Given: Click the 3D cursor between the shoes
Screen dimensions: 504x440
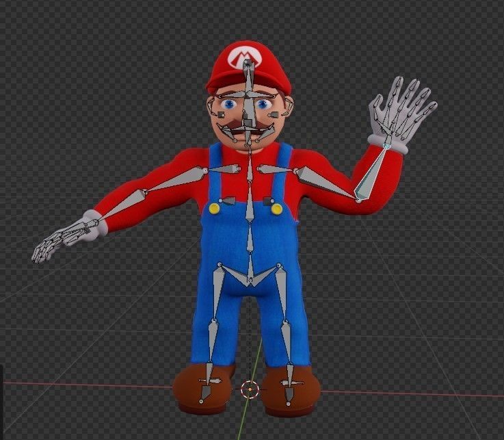Looking at the screenshot, I should (250, 389).
